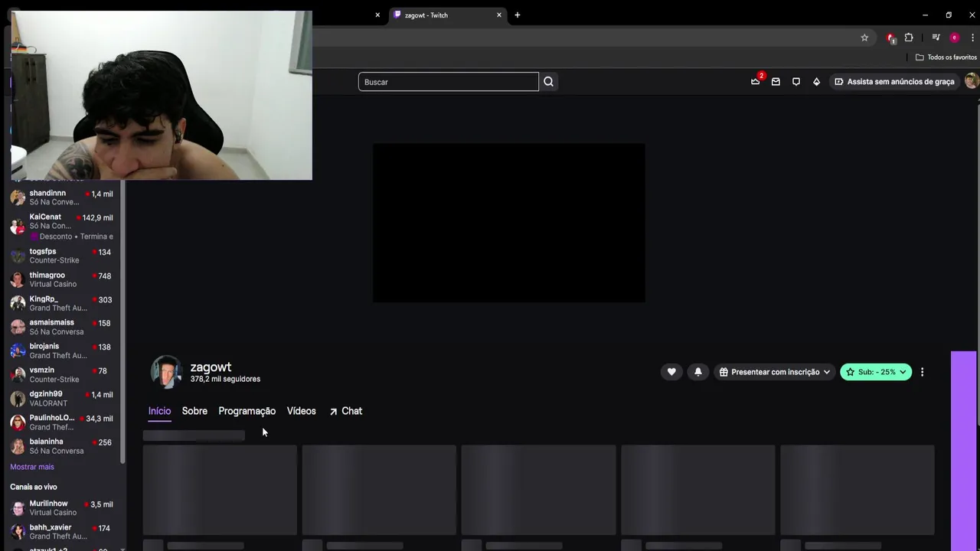The width and height of the screenshot is (980, 551).
Task: Toggle the notification bell for zagowt
Action: (698, 372)
